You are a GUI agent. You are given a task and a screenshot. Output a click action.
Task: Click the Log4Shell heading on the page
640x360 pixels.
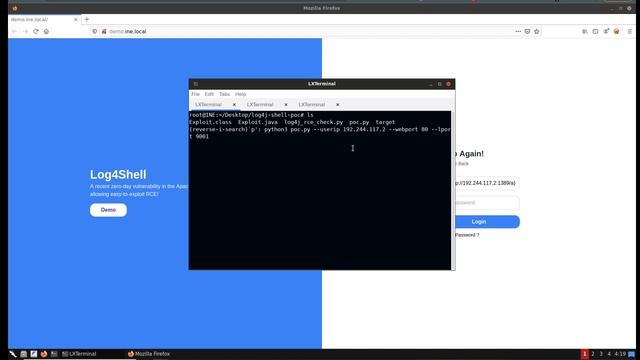coord(118,175)
